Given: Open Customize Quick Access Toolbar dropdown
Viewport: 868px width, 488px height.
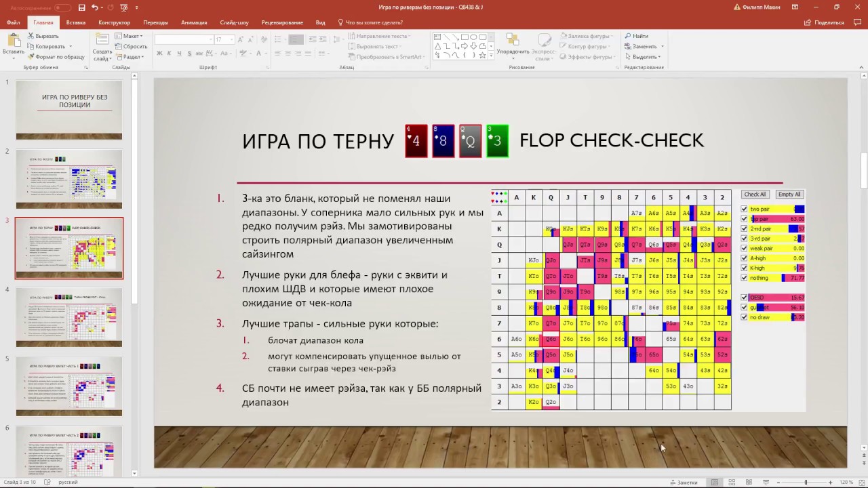Looking at the screenshot, I should point(137,7).
